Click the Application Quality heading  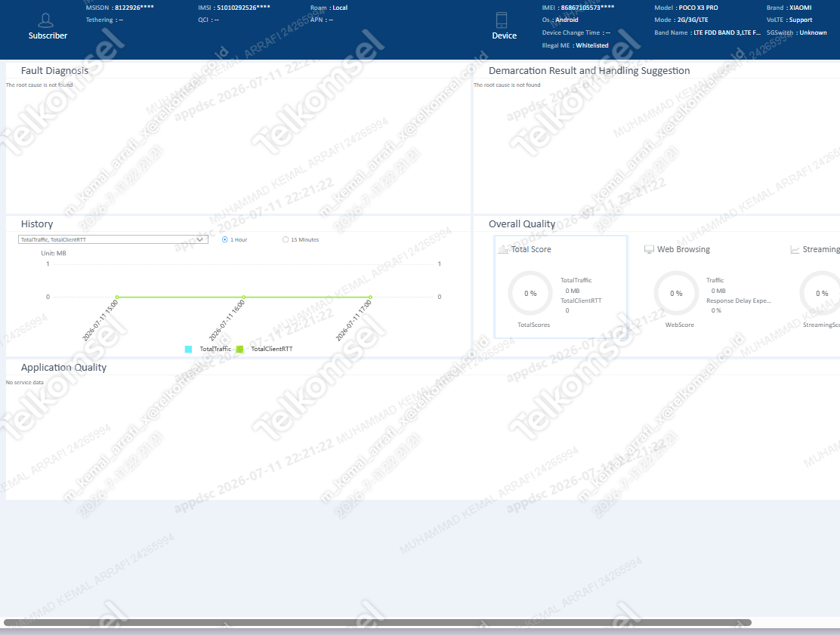click(x=63, y=367)
